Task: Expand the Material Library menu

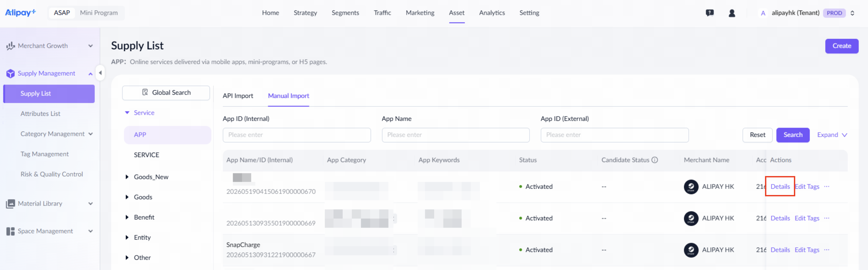Action: [x=90, y=204]
